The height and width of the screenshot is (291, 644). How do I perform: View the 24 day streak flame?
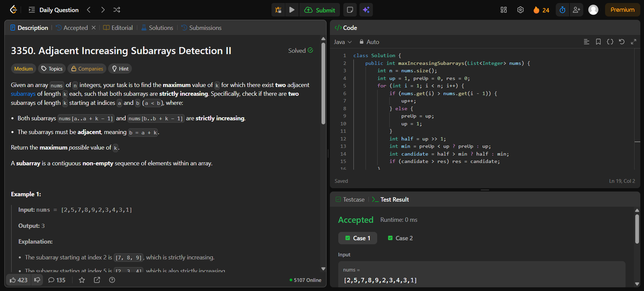click(x=541, y=10)
